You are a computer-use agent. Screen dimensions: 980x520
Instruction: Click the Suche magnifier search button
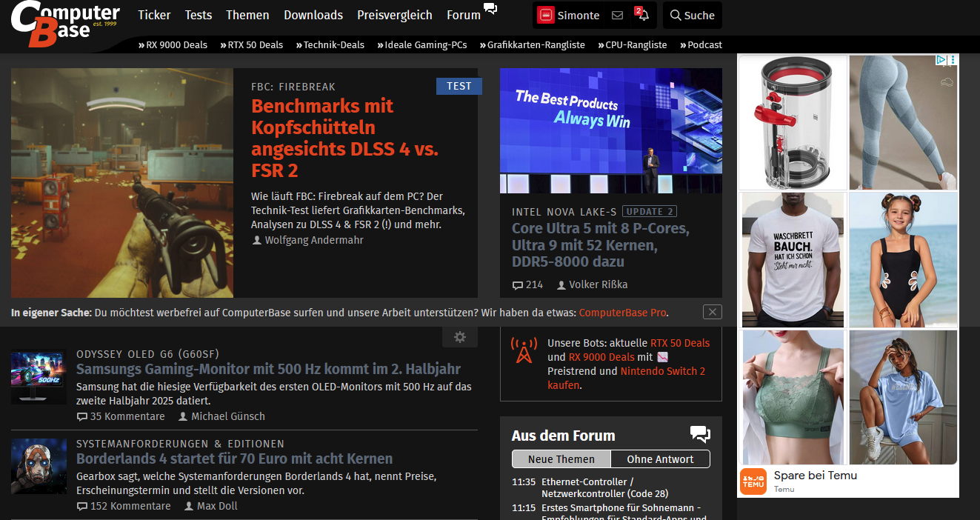pyautogui.click(x=692, y=15)
